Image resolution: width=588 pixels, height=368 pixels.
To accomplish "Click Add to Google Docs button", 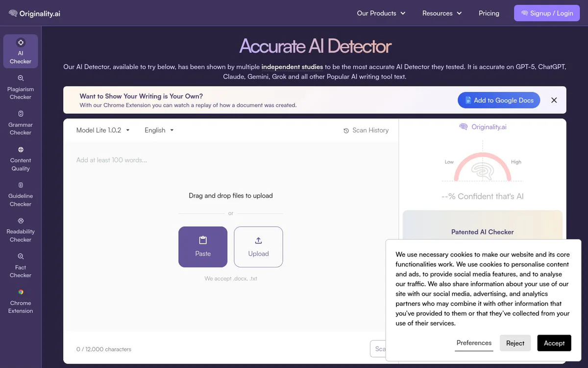I will click(499, 100).
